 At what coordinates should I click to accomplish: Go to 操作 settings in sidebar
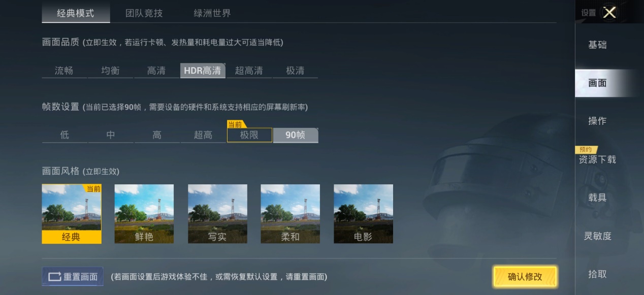(598, 121)
